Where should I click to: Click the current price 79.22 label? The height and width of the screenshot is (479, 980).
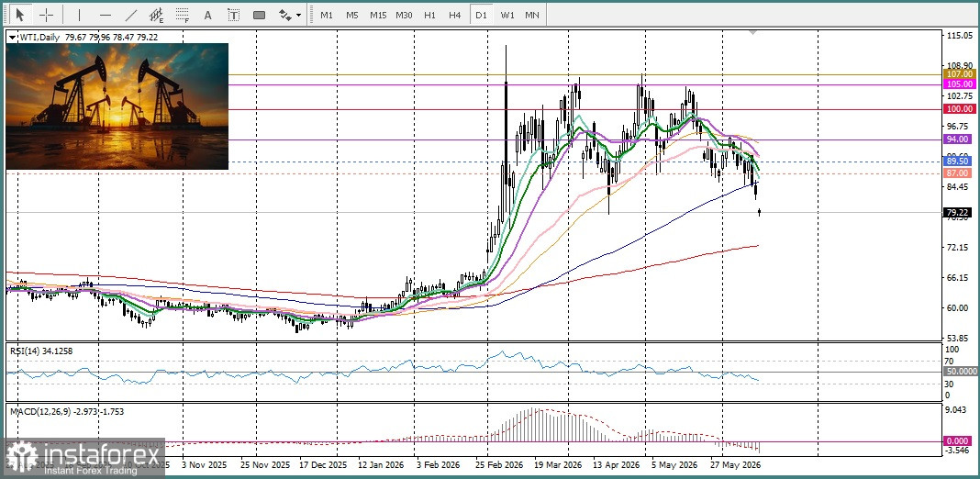(958, 213)
